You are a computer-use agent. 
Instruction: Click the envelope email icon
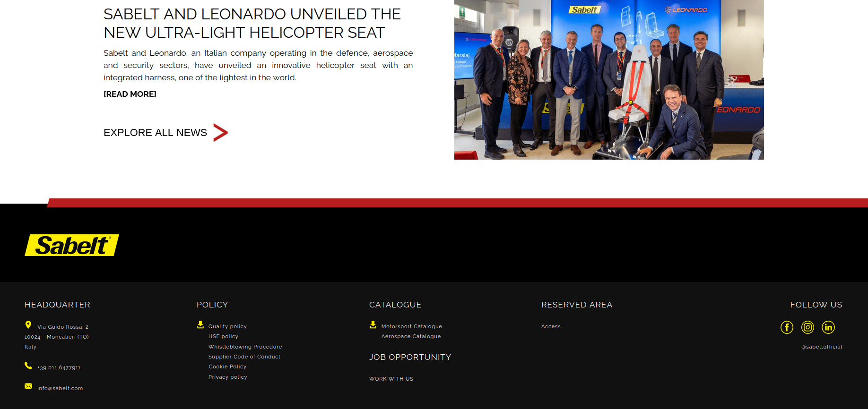tap(28, 386)
